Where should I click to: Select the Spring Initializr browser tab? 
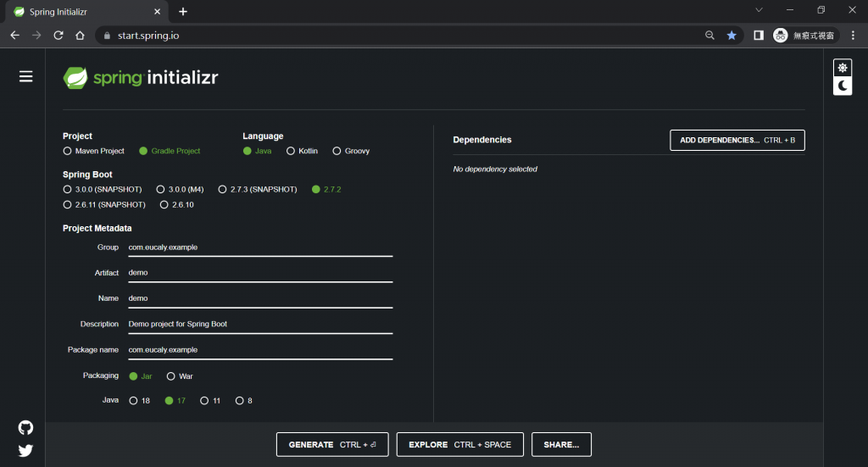click(86, 12)
